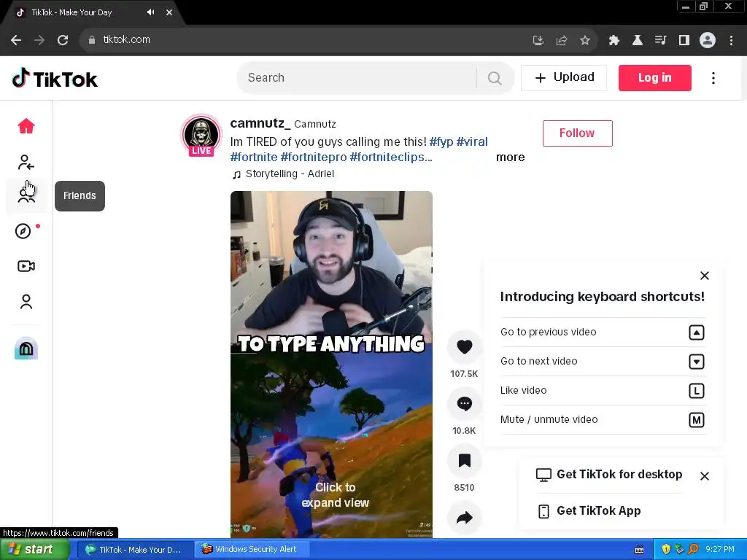Open the Windows start menu
This screenshot has width=747, height=560.
[35, 550]
